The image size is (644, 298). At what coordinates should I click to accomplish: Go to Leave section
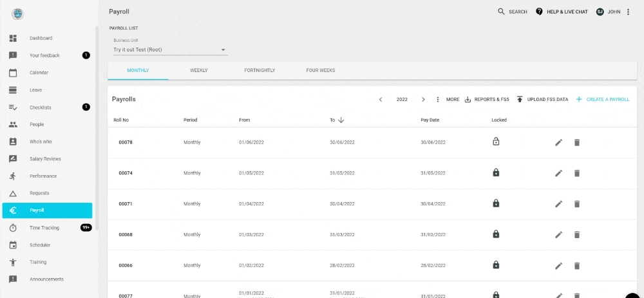pyautogui.click(x=47, y=90)
